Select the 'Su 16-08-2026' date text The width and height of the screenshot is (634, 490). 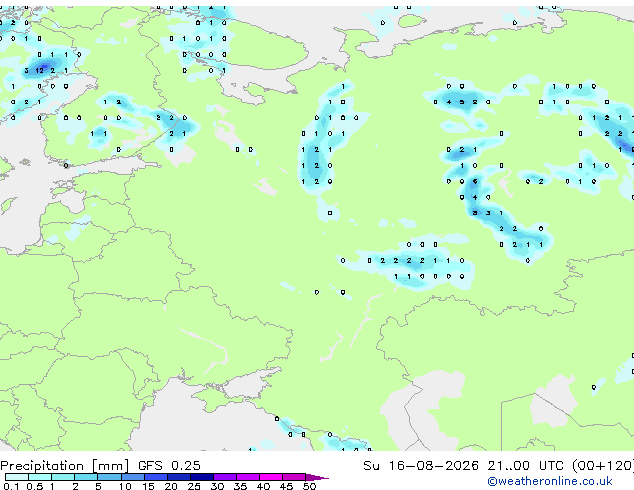coord(421,466)
